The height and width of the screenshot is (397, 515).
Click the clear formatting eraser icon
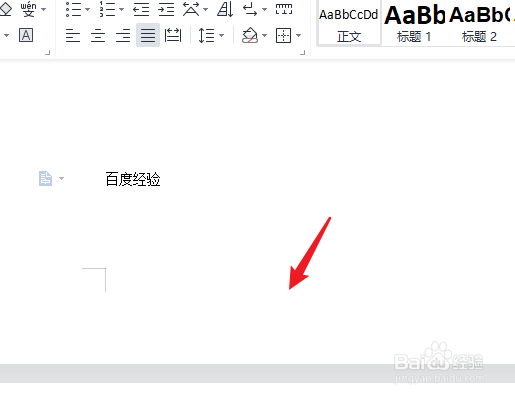click(x=5, y=9)
